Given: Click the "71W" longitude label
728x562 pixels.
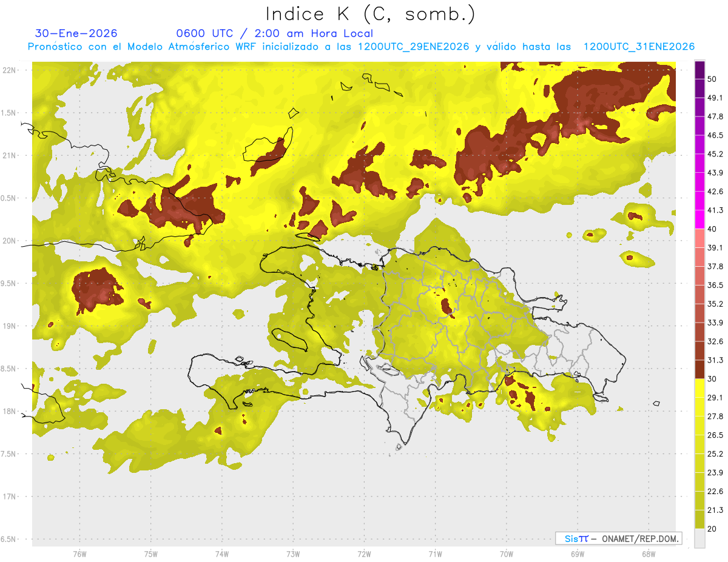Looking at the screenshot, I should [435, 554].
